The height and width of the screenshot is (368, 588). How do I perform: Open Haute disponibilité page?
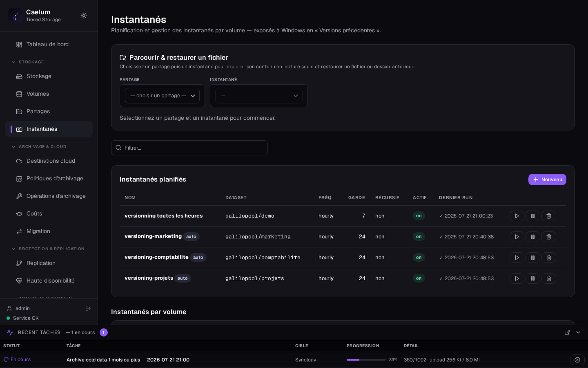[x=49, y=280]
